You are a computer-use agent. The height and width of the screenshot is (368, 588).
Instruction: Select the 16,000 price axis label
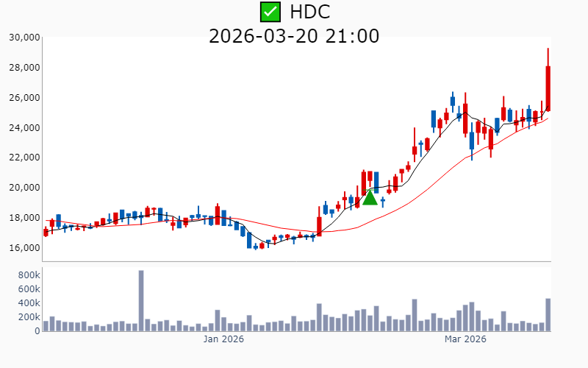tap(24, 248)
